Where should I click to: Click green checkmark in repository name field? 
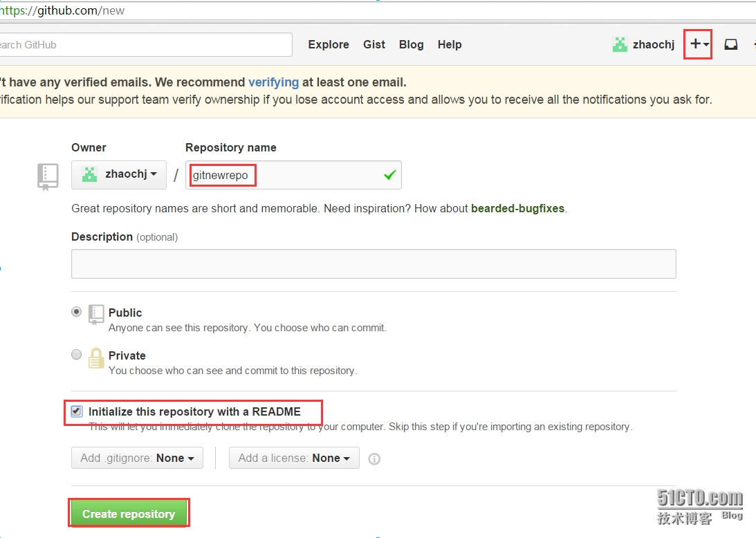click(x=390, y=175)
